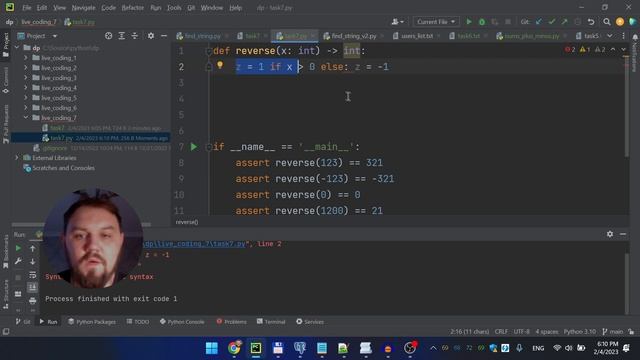Open Search Everywhere magnifier icon
The height and width of the screenshot is (360, 640).
[607, 22]
